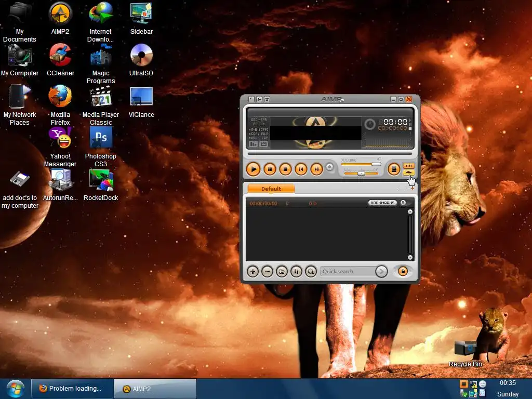The height and width of the screenshot is (399, 532).
Task: Open the AutorunRe... desktop shortcut
Action: click(60, 185)
